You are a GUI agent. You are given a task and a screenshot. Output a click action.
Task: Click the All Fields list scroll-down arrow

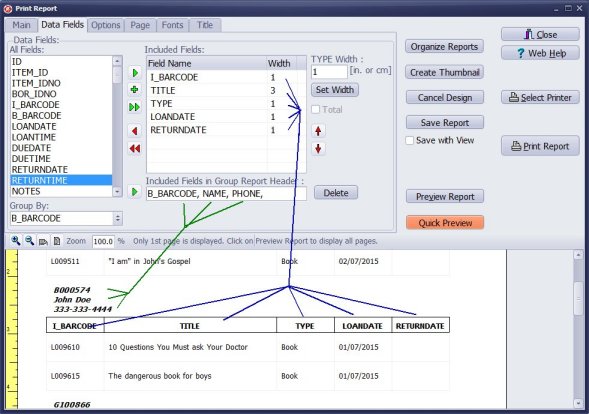[x=117, y=192]
